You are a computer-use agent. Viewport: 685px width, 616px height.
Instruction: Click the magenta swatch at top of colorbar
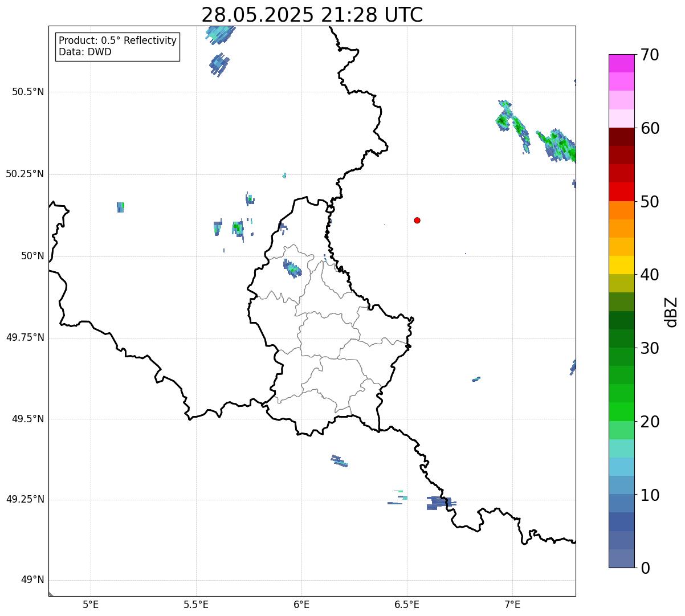pyautogui.click(x=622, y=63)
